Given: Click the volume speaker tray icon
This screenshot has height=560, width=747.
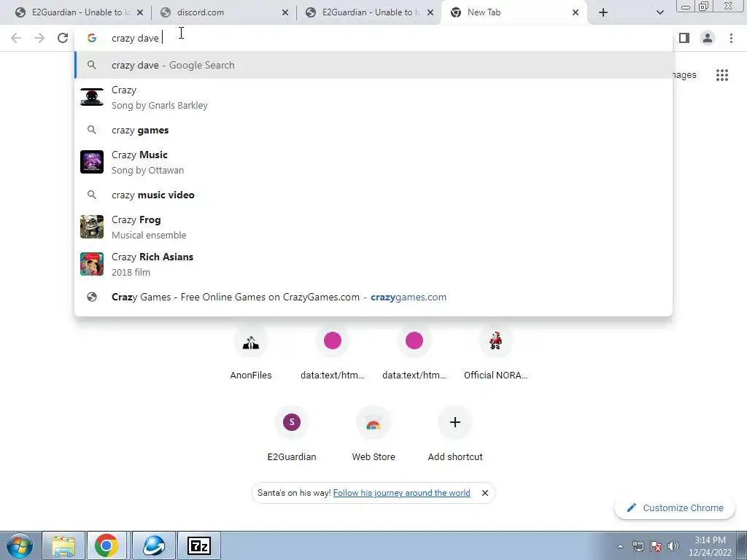Looking at the screenshot, I should pyautogui.click(x=673, y=546).
